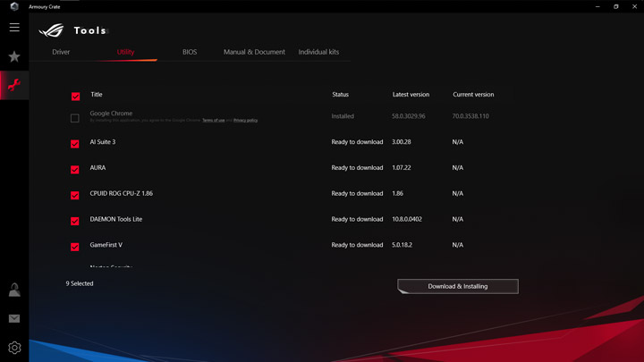644x362 pixels.
Task: Uncheck the GameFirst V checkbox
Action: pyautogui.click(x=75, y=247)
